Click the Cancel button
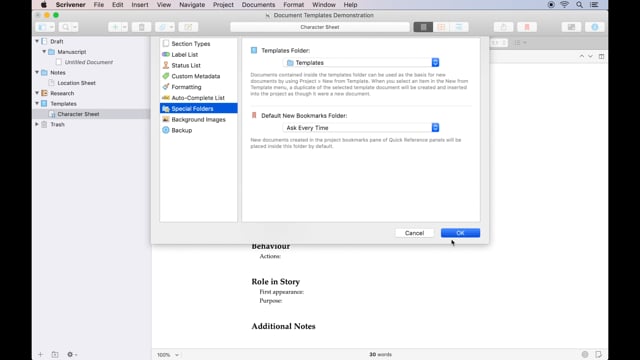640x360 pixels. coord(414,233)
